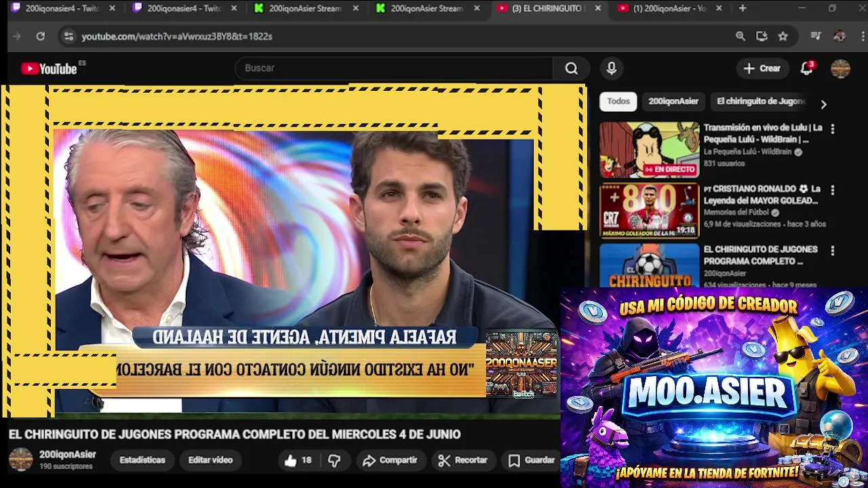
Task: Like the video with thumbs up
Action: [x=298, y=460]
